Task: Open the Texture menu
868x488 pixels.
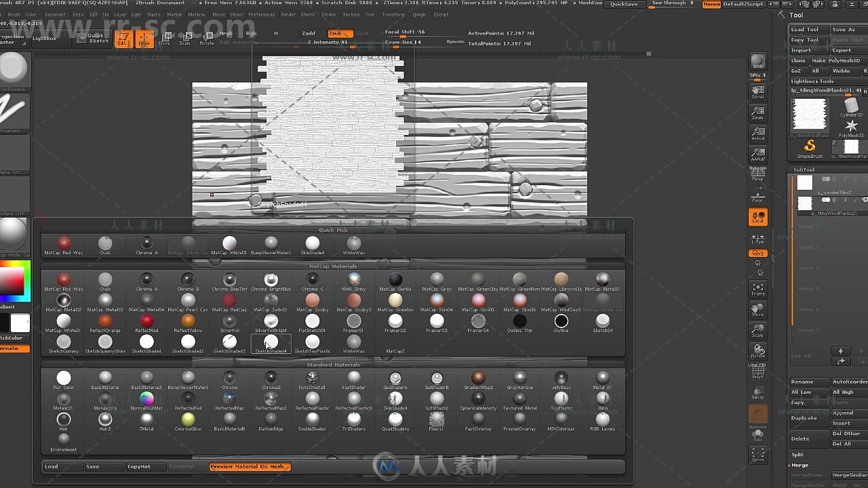Action: coord(351,14)
